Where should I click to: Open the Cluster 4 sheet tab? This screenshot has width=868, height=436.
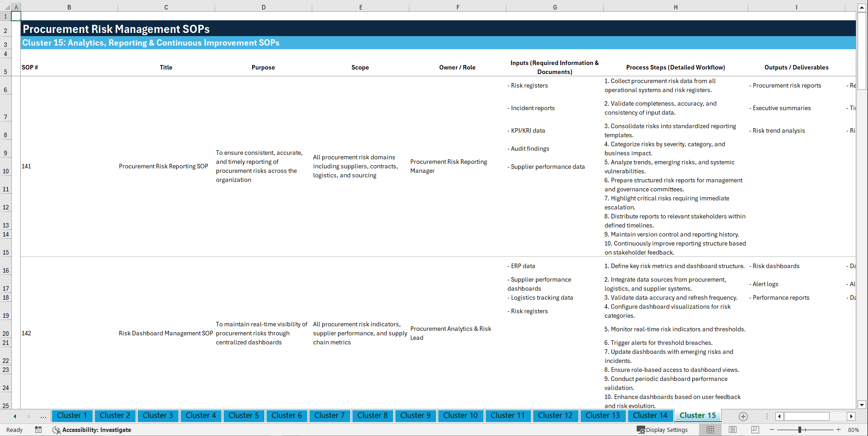(201, 415)
